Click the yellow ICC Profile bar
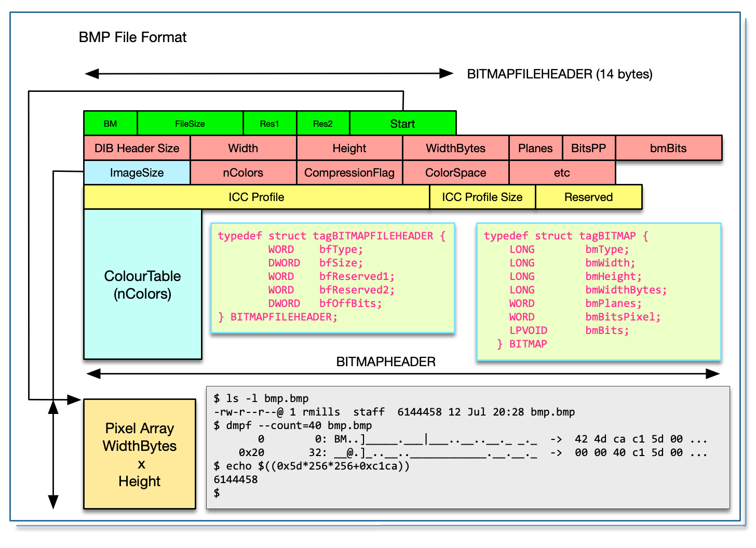This screenshot has width=756, height=548. (x=256, y=197)
